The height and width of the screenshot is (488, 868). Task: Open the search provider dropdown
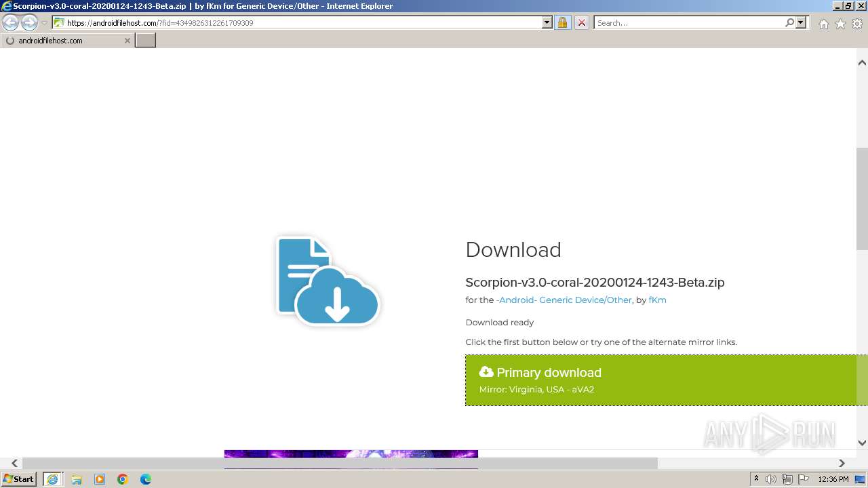tap(801, 23)
